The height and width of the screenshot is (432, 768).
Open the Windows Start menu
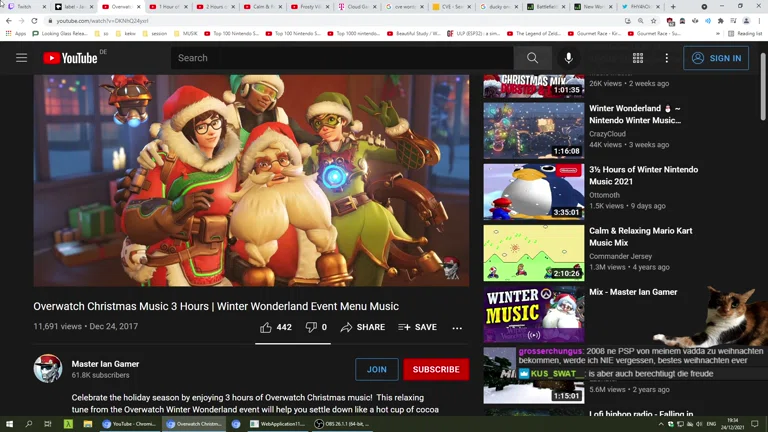pyautogui.click(x=9, y=424)
